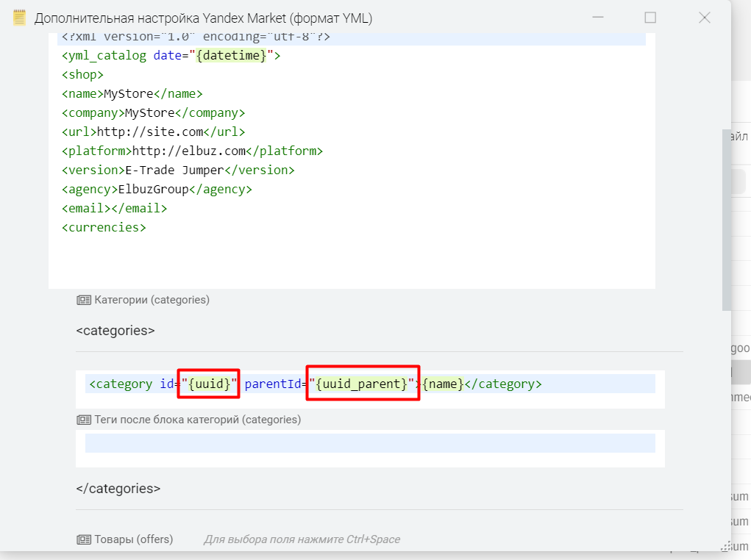Minimize the Yandex Market settings window

pyautogui.click(x=598, y=18)
